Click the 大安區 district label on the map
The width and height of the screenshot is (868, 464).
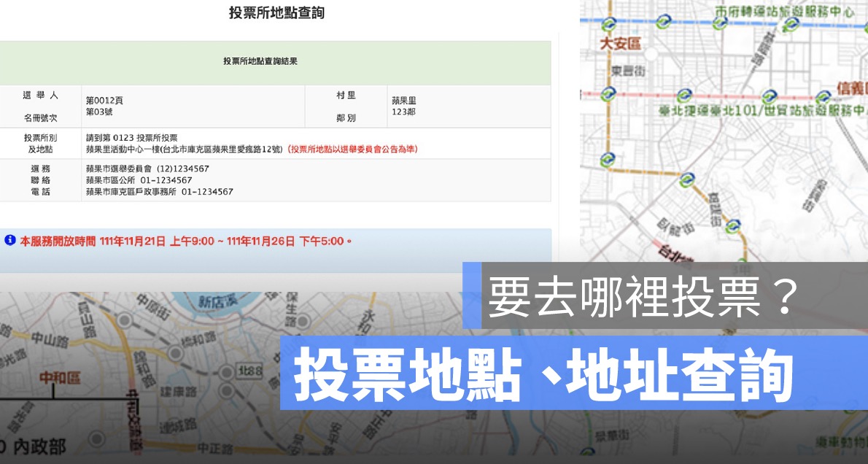[x=621, y=43]
